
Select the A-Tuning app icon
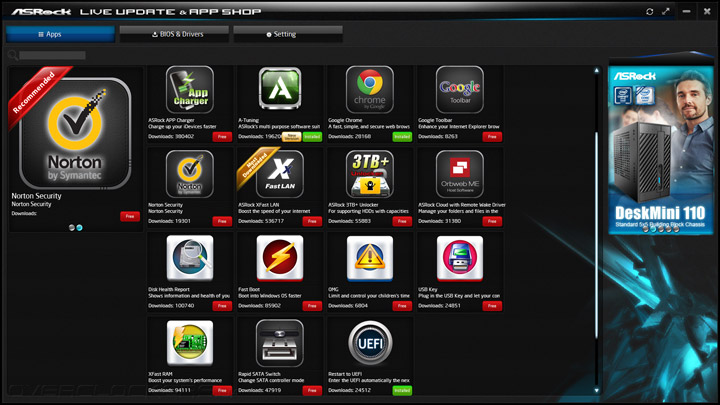coord(280,89)
